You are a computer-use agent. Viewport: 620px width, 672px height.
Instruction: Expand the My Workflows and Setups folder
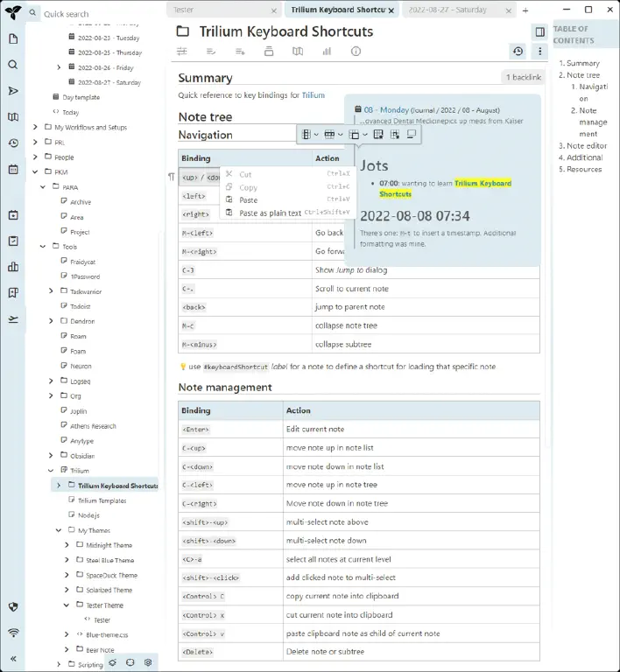click(x=35, y=127)
